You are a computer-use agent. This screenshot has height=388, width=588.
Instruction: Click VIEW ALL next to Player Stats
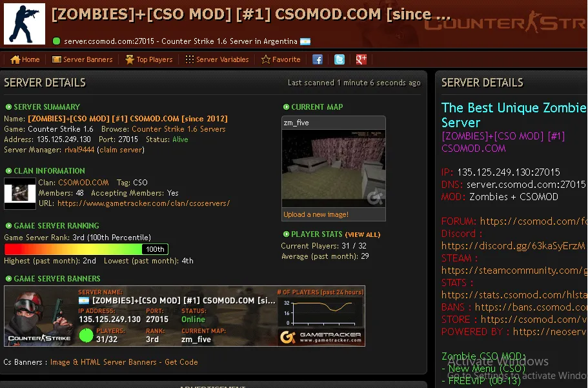coord(363,234)
